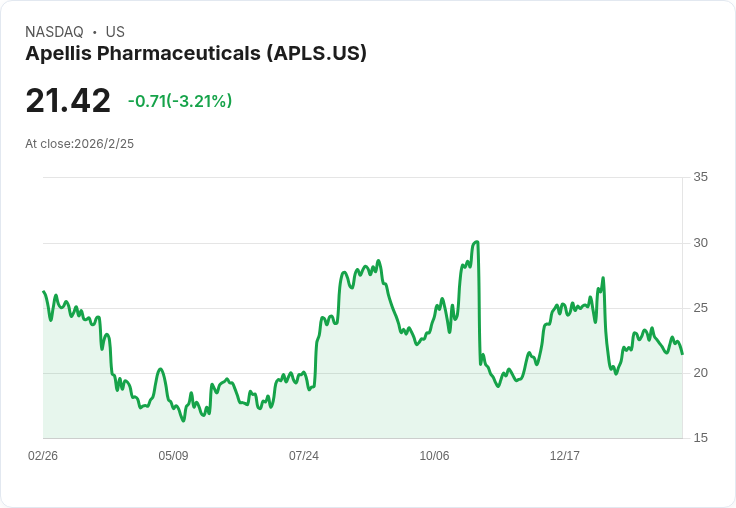Click the chart line's highest peak near 30
This screenshot has width=736, height=508.
pos(477,242)
